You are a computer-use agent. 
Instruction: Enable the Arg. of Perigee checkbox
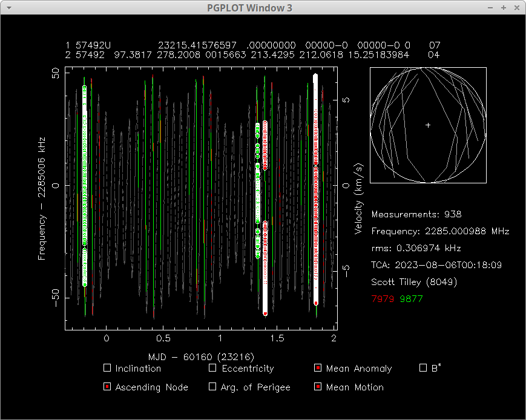pos(212,387)
